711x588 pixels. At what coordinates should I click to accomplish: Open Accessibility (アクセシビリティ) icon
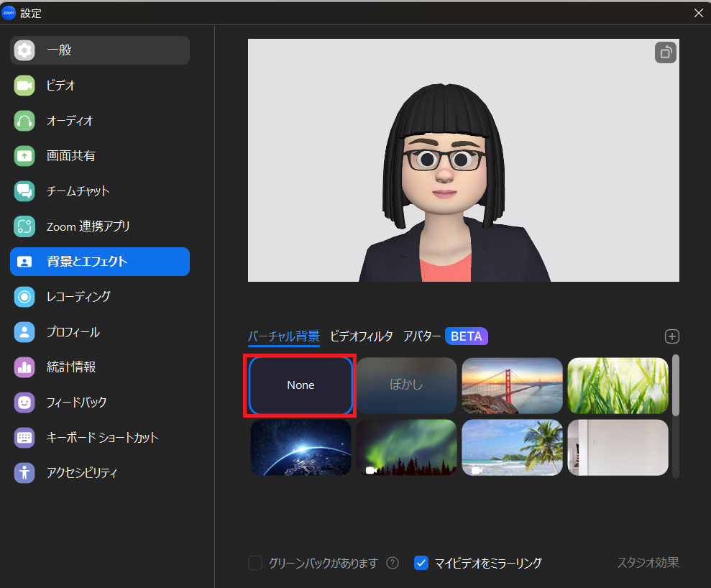[x=24, y=473]
